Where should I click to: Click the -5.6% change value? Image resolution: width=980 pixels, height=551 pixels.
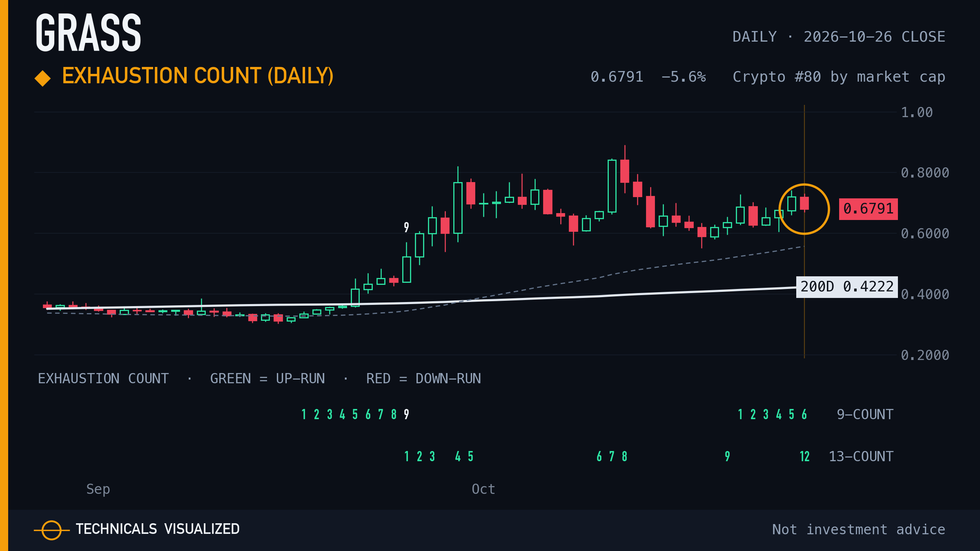pos(684,77)
